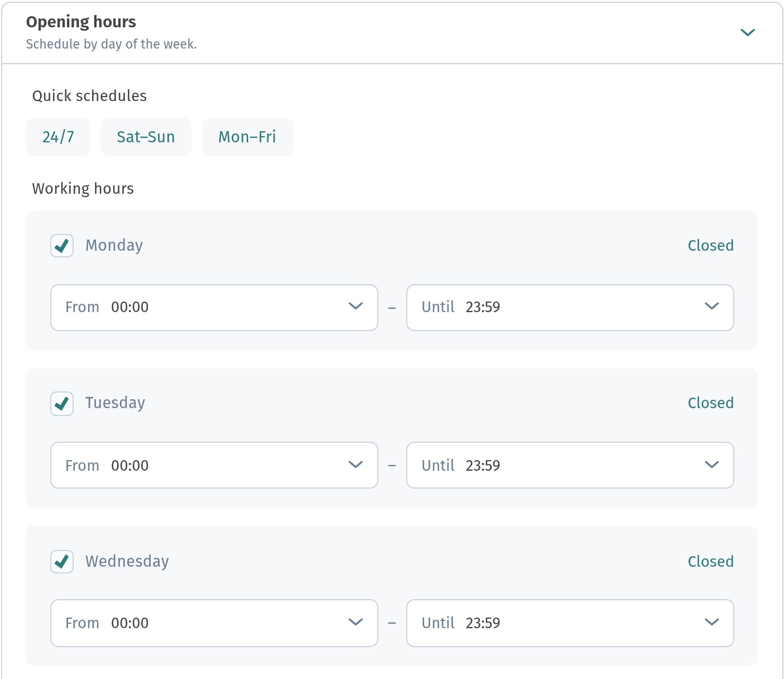The width and height of the screenshot is (784, 679).
Task: Open Wednesday's Until time dropdown
Action: pyautogui.click(x=570, y=623)
